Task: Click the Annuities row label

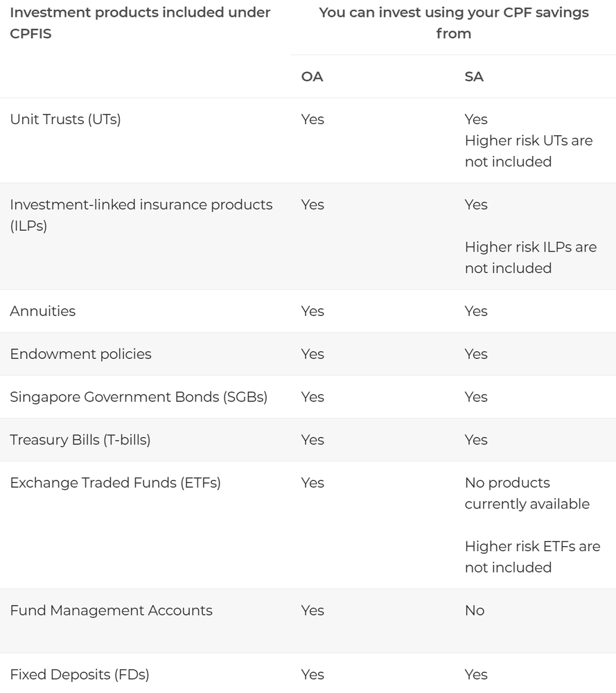Action: 42,311
